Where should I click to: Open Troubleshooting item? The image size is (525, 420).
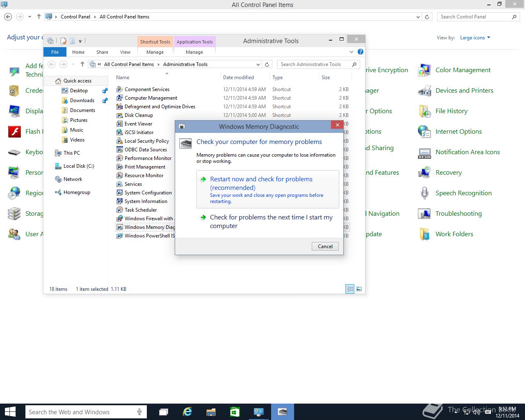tap(450, 214)
